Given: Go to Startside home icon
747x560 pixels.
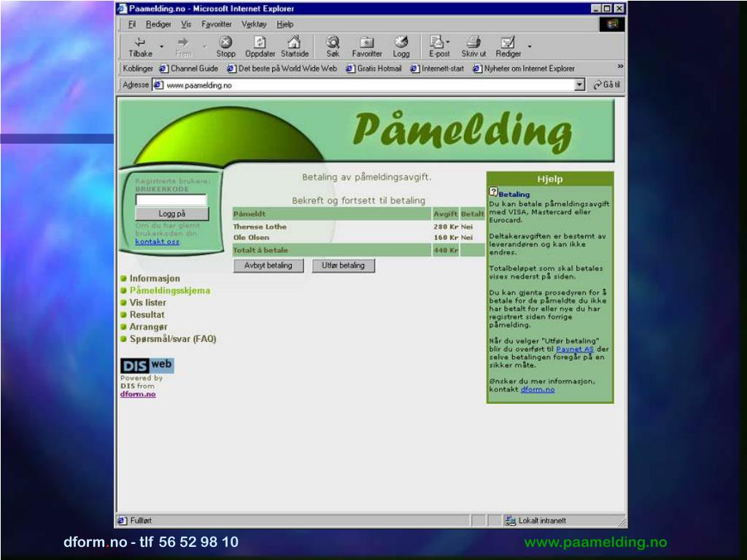Looking at the screenshot, I should pos(295,42).
